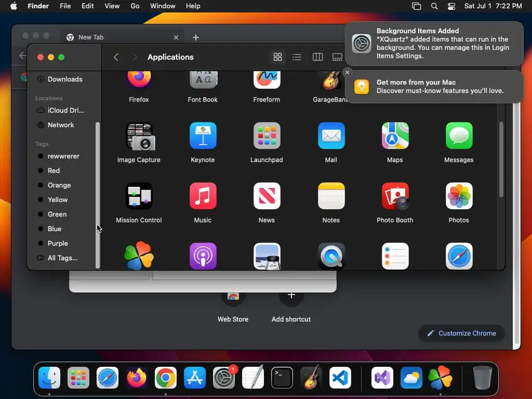Go forward in Finder window
Screen dimensions: 532x399
tap(135, 57)
